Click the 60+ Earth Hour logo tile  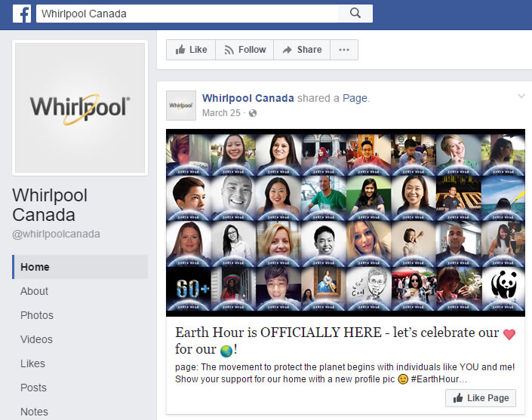[x=189, y=289]
